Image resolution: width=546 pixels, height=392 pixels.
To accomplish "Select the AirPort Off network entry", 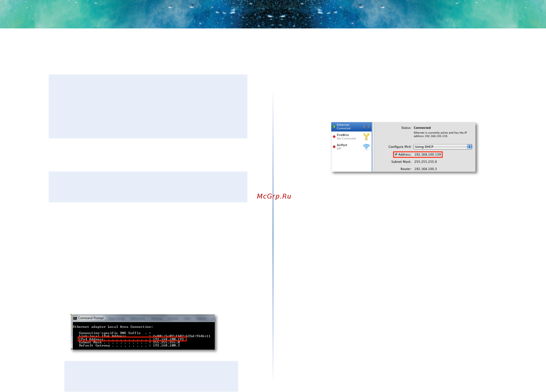I will (x=351, y=147).
